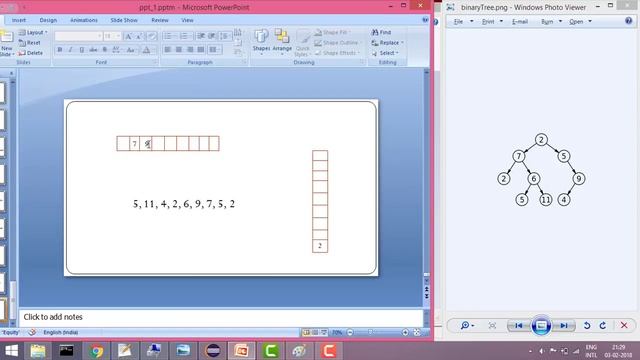640x360 pixels.
Task: Toggle Align Text Right
Action: tap(190, 50)
